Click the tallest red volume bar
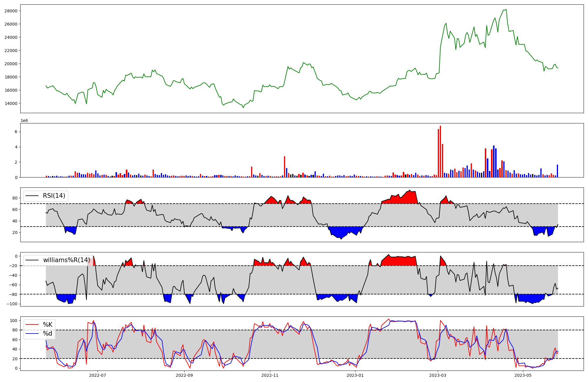Screen dimensions: 588x382 (x=440, y=151)
